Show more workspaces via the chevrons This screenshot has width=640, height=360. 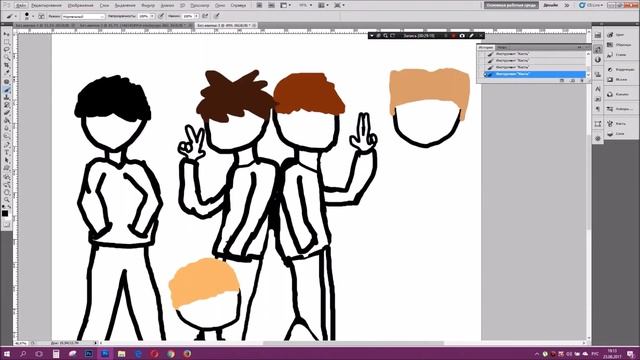567,5
